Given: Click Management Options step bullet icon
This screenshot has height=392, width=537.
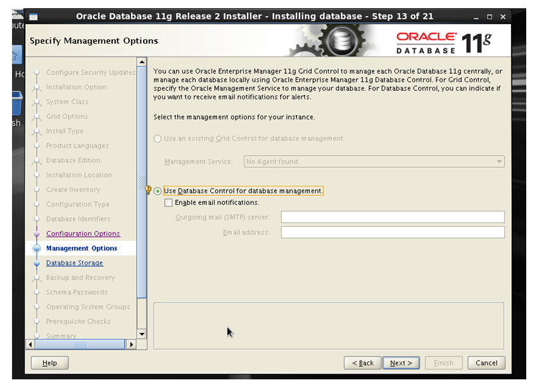Looking at the screenshot, I should (37, 248).
